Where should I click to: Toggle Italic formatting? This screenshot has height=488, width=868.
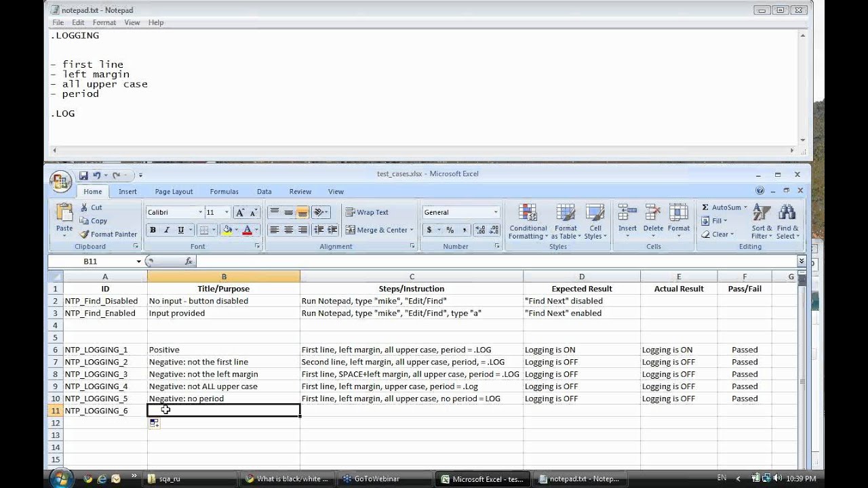(167, 230)
